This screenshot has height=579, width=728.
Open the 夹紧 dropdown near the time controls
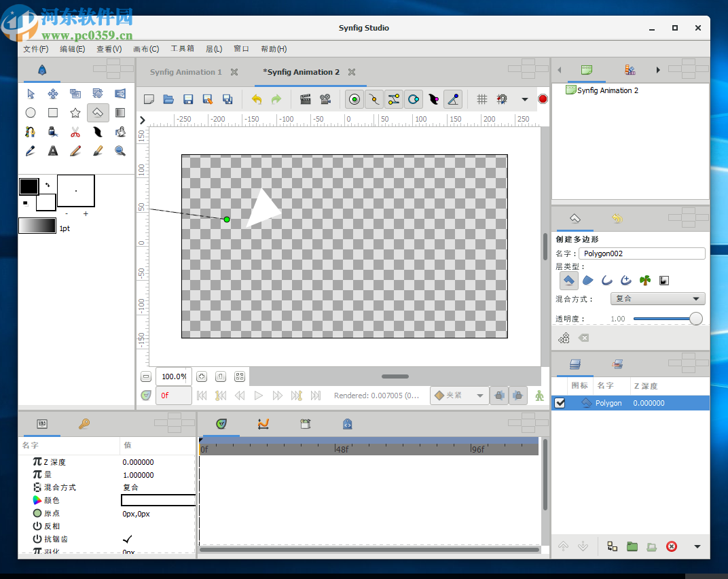click(459, 396)
